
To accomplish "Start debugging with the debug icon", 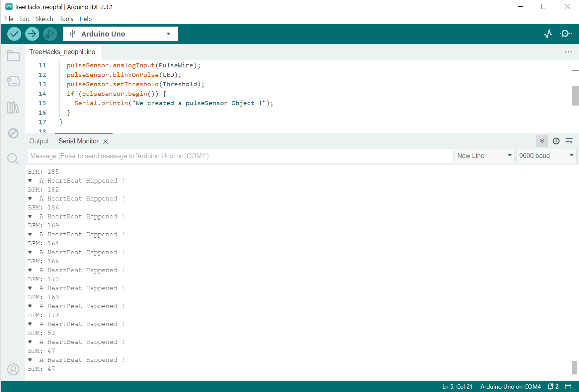I will tap(50, 34).
